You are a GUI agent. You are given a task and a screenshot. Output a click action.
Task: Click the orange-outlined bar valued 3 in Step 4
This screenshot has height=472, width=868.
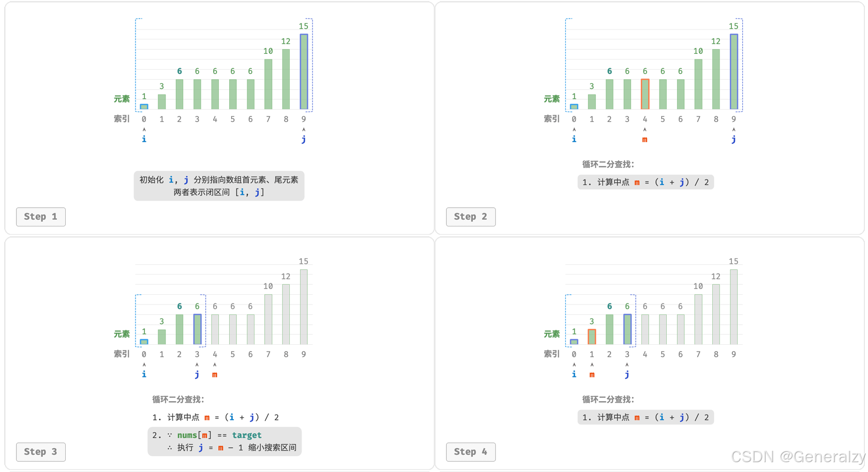(x=592, y=337)
